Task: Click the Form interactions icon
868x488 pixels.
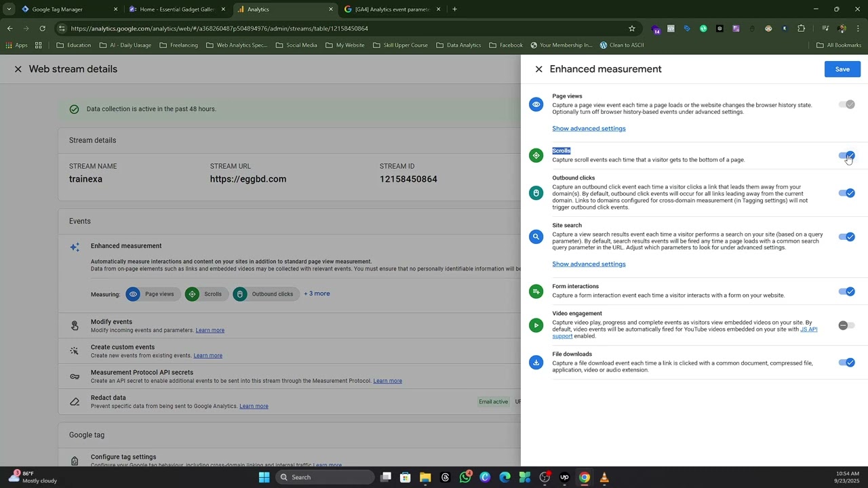Action: click(536, 291)
